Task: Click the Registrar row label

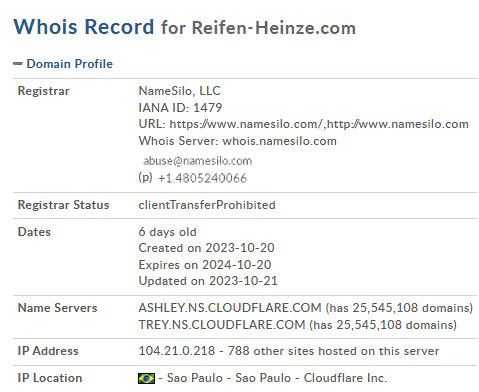Action: coord(44,91)
